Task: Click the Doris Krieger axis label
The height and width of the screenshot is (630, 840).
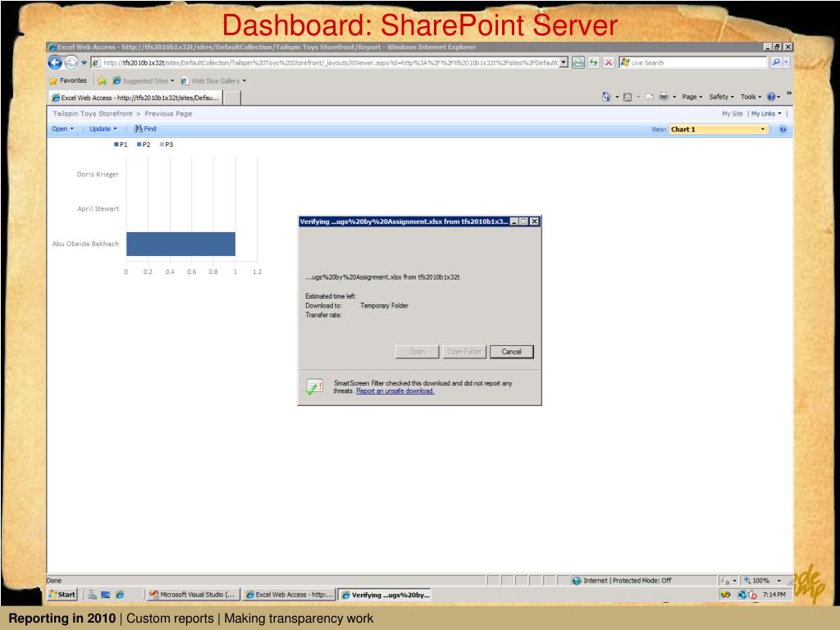Action: tap(98, 175)
